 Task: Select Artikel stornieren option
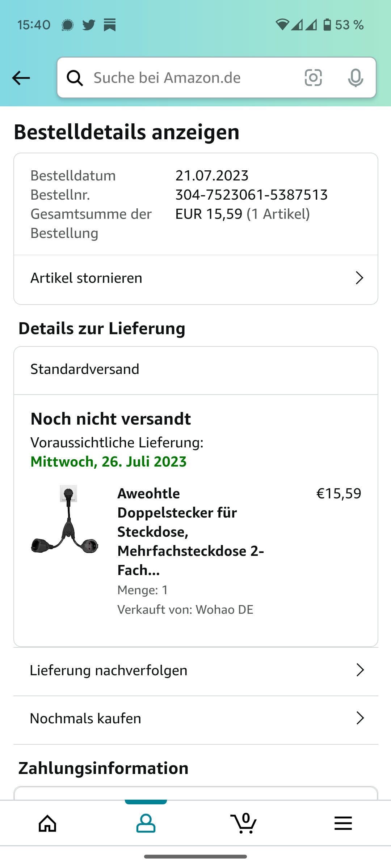(x=86, y=278)
